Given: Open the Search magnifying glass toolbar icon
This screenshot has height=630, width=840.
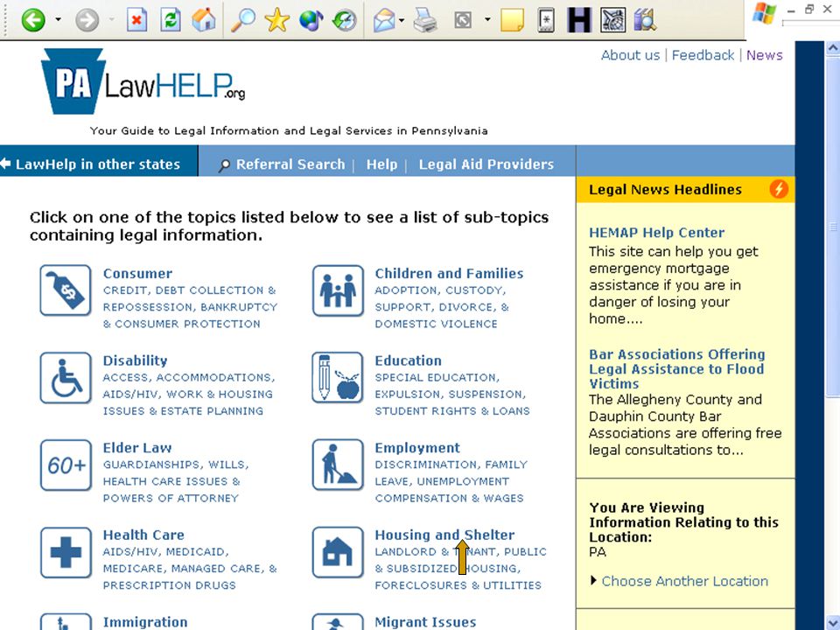Looking at the screenshot, I should point(242,20).
